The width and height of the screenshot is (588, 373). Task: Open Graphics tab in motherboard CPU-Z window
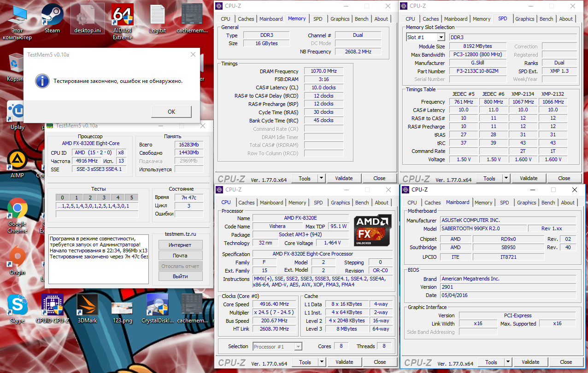point(527,203)
